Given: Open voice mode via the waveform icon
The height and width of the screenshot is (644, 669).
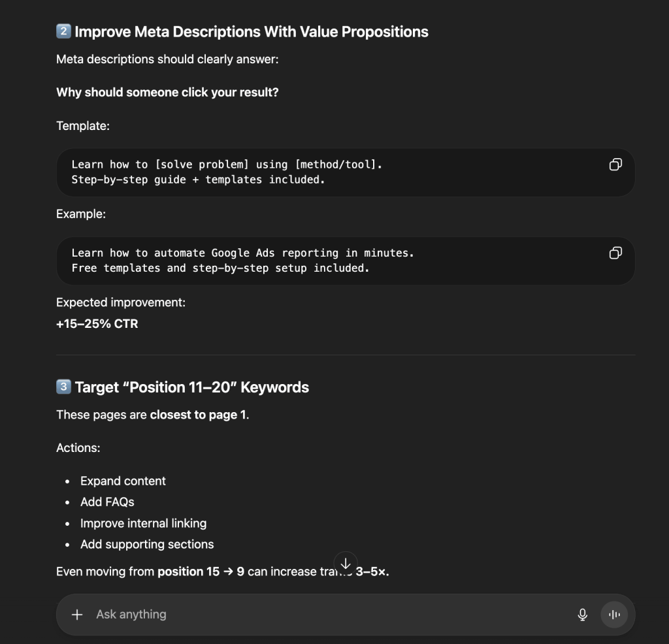Looking at the screenshot, I should click(613, 614).
